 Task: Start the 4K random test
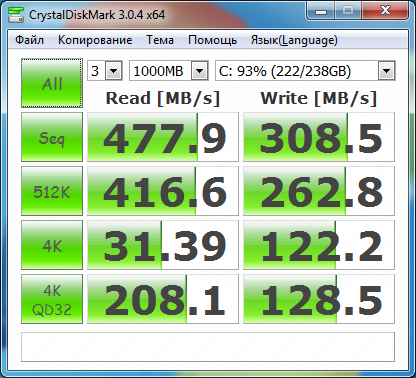tap(52, 245)
